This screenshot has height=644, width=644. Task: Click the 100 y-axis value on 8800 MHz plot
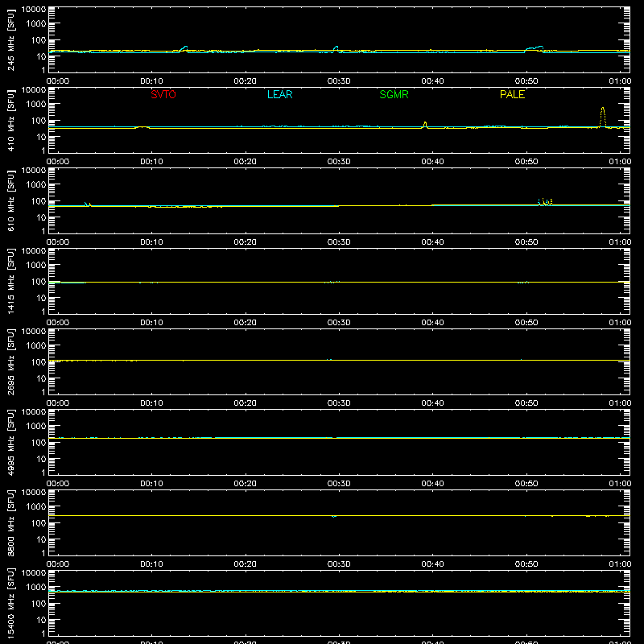(x=39, y=523)
